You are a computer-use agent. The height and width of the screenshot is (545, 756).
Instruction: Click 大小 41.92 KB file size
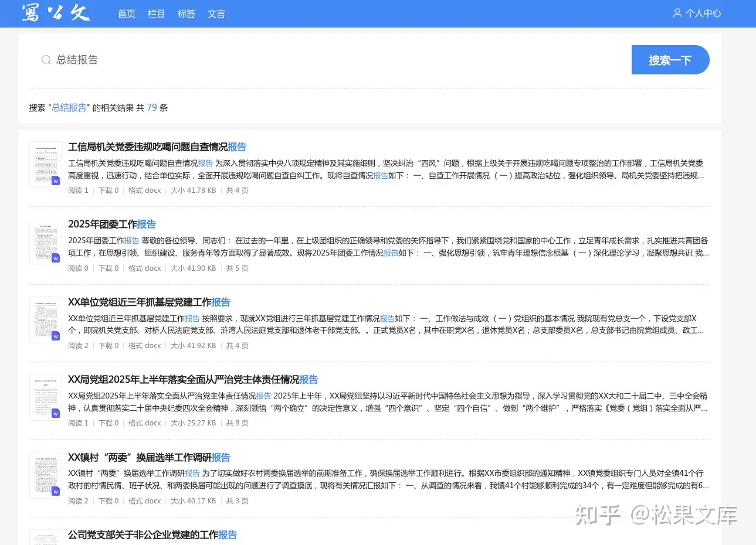[x=194, y=346]
